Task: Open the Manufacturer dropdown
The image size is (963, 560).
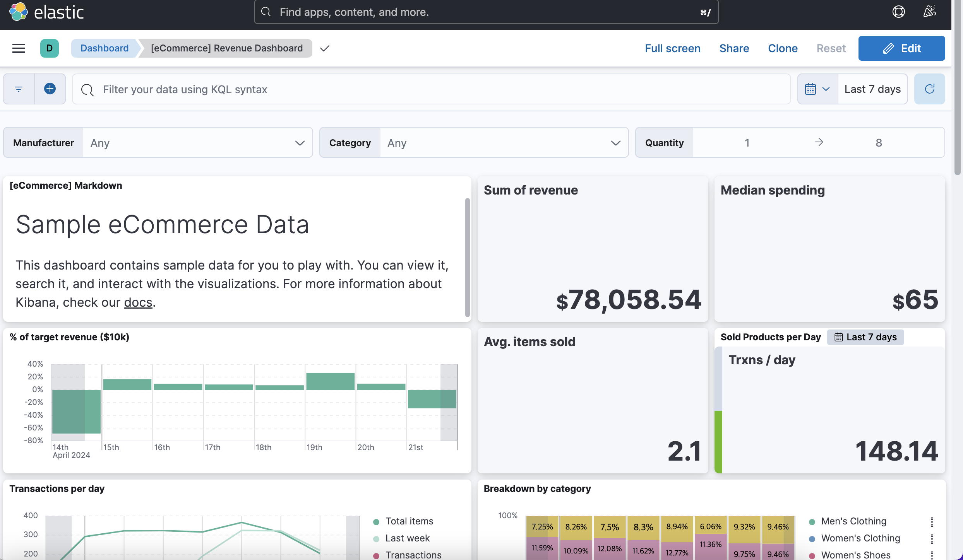Action: coord(197,143)
